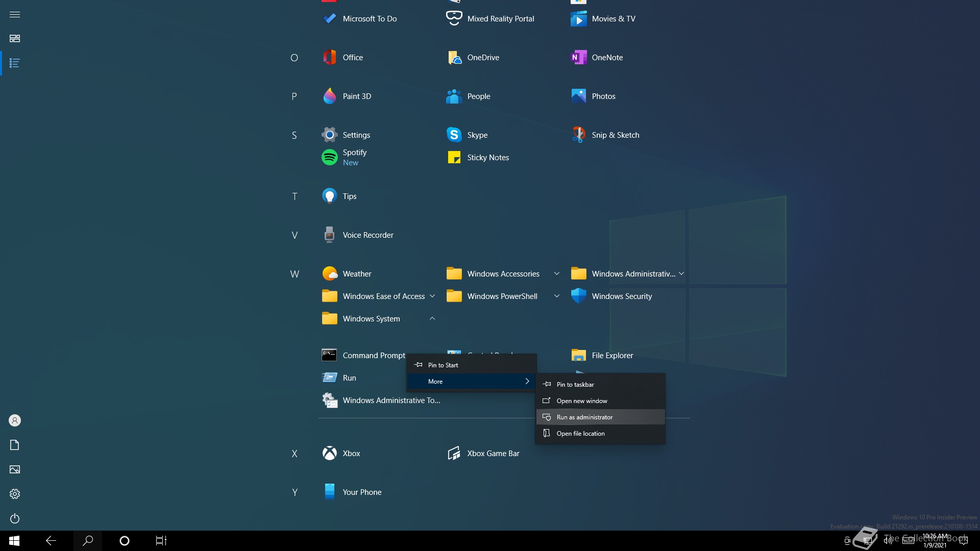The width and height of the screenshot is (980, 551).
Task: Open Settings gear in Start sidebar
Action: point(15,494)
